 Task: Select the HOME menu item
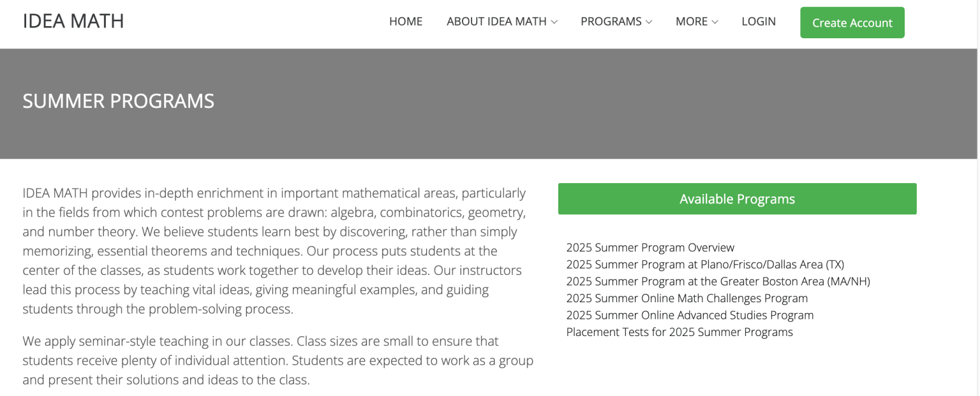pyautogui.click(x=405, y=21)
